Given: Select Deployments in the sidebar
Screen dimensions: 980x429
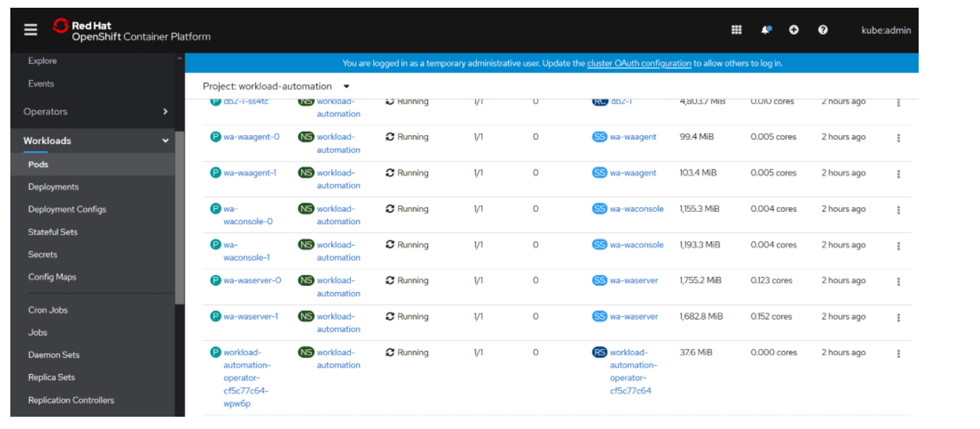Looking at the screenshot, I should coord(54,187).
